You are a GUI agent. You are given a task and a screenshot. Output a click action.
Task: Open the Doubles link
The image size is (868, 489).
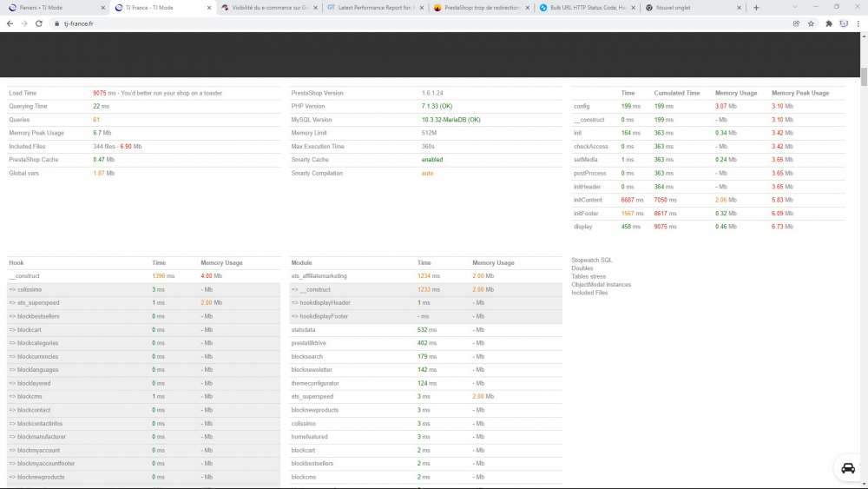582,268
